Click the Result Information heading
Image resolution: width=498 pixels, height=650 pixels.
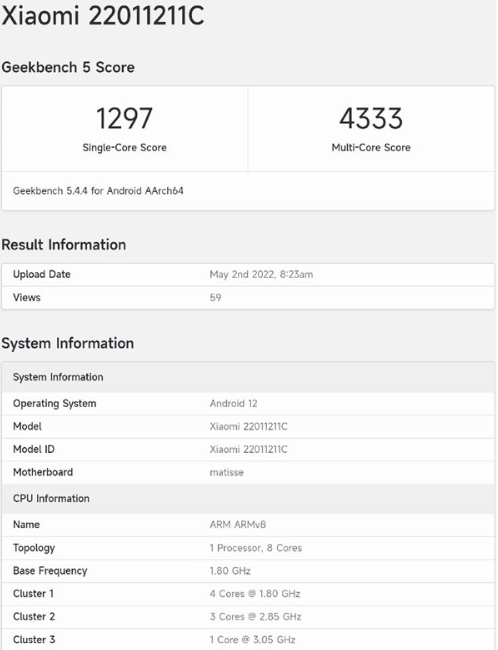(64, 245)
